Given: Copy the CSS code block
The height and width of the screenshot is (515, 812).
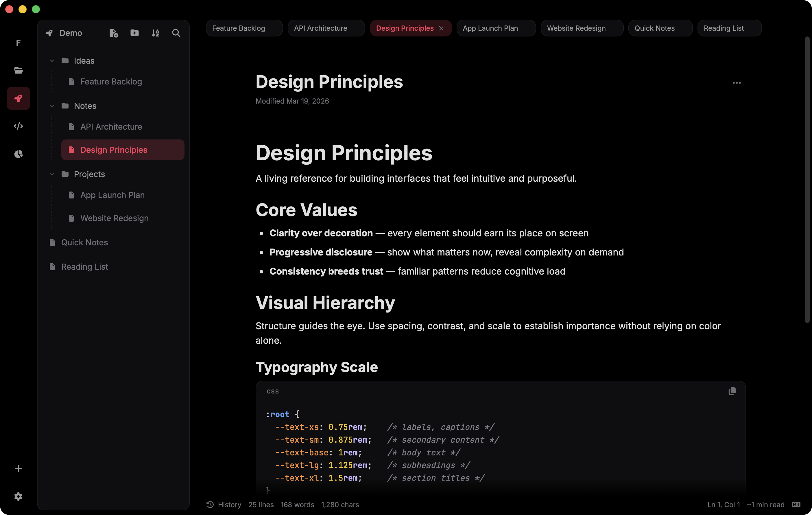Looking at the screenshot, I should [x=732, y=391].
